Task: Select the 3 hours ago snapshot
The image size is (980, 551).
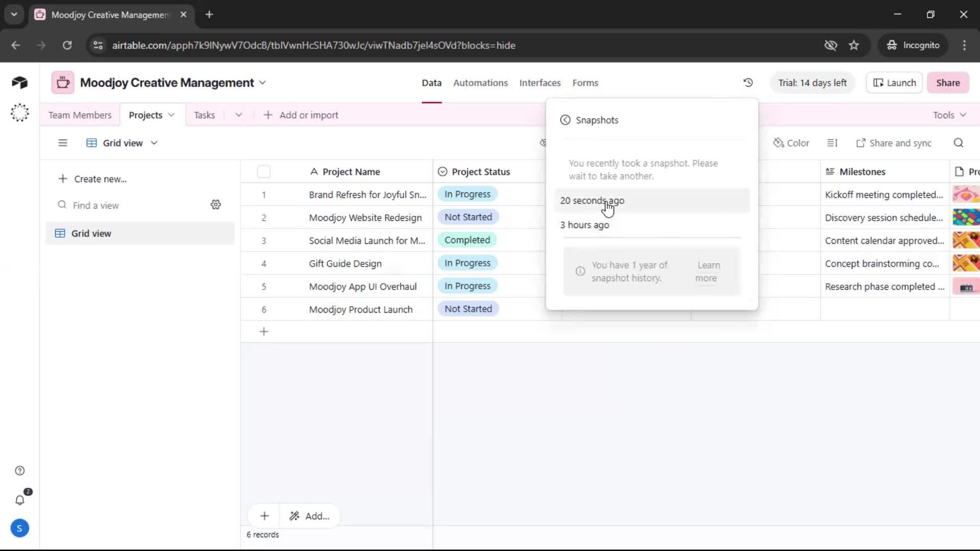Action: click(652, 225)
